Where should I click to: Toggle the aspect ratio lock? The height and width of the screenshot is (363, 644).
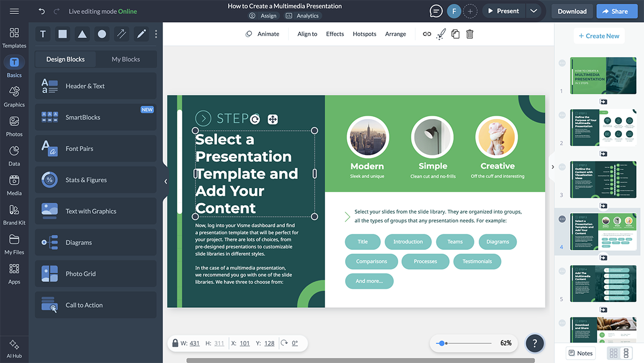coord(174,343)
